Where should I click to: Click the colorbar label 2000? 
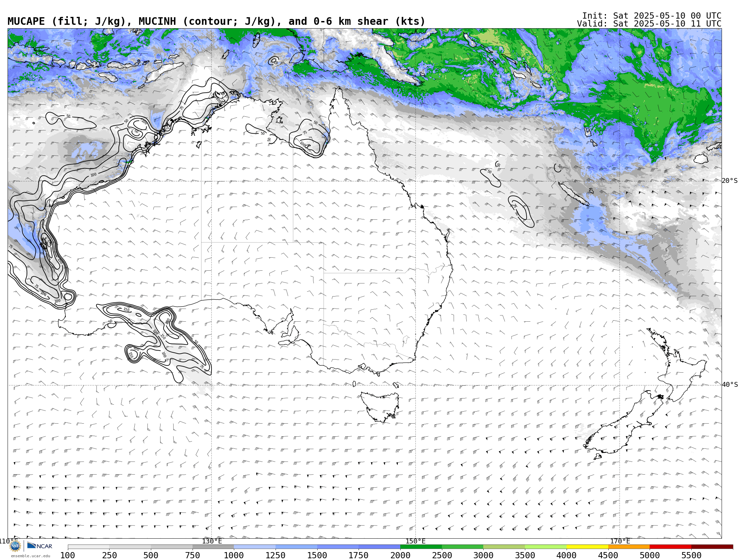(400, 555)
